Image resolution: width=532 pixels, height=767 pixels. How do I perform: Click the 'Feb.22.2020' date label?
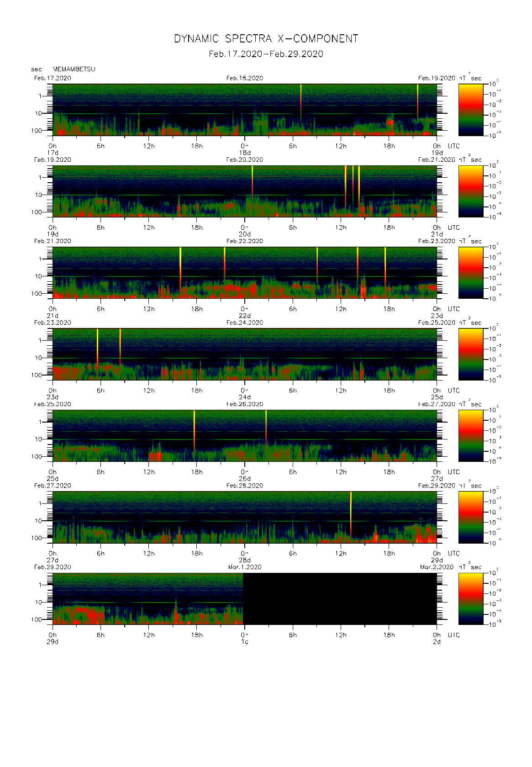(245, 241)
